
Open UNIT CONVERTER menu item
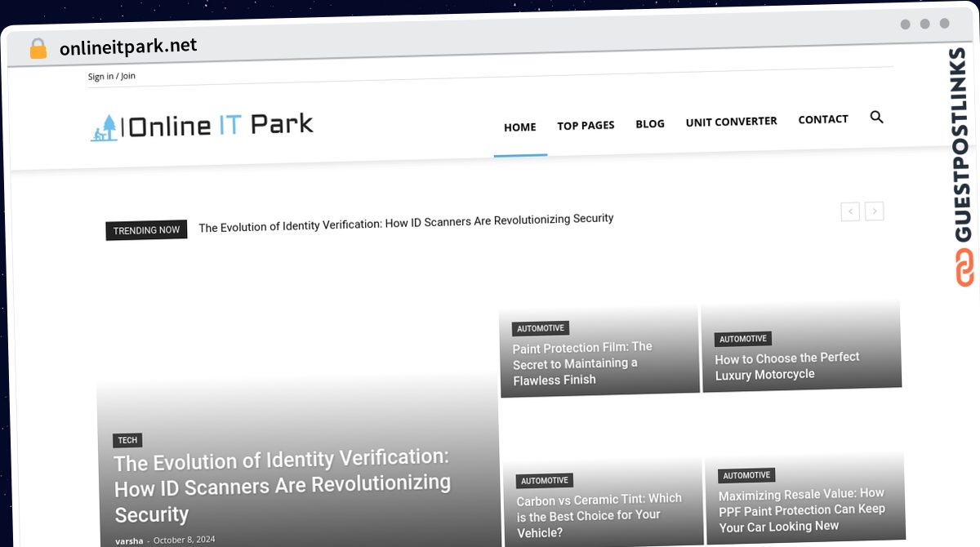pos(732,122)
